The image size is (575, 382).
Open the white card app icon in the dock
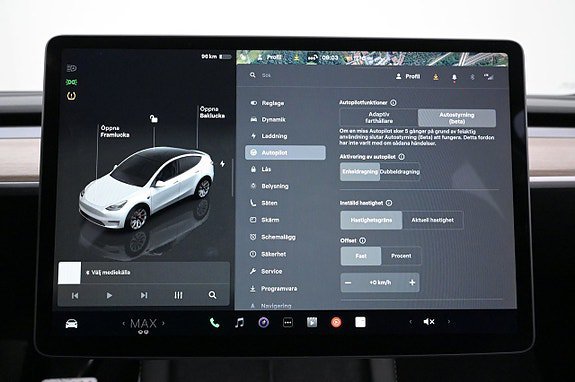(x=360, y=322)
